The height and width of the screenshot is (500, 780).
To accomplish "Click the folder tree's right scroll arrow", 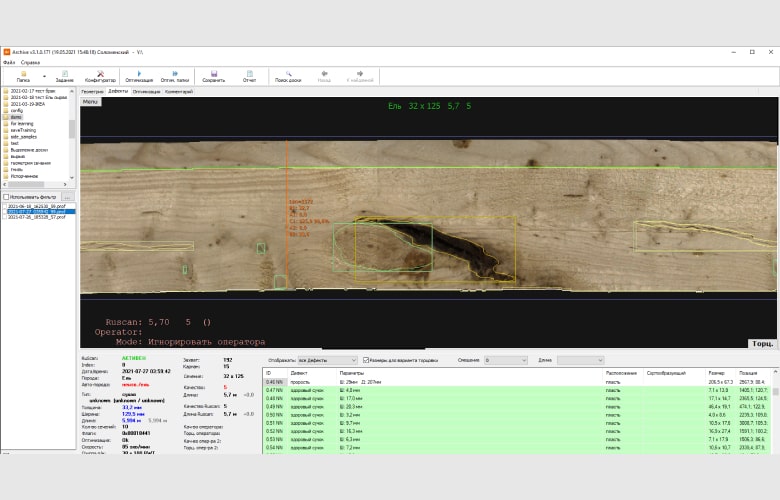I will click(65, 184).
